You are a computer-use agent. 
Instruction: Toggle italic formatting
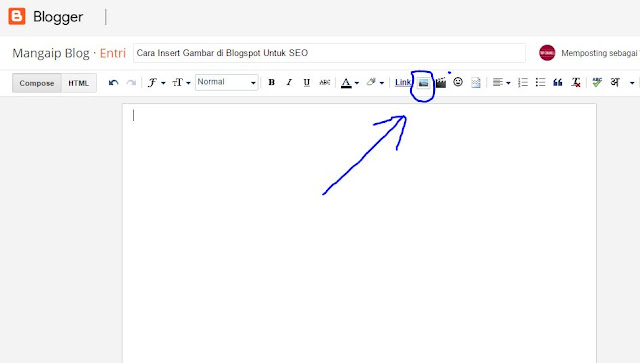289,82
